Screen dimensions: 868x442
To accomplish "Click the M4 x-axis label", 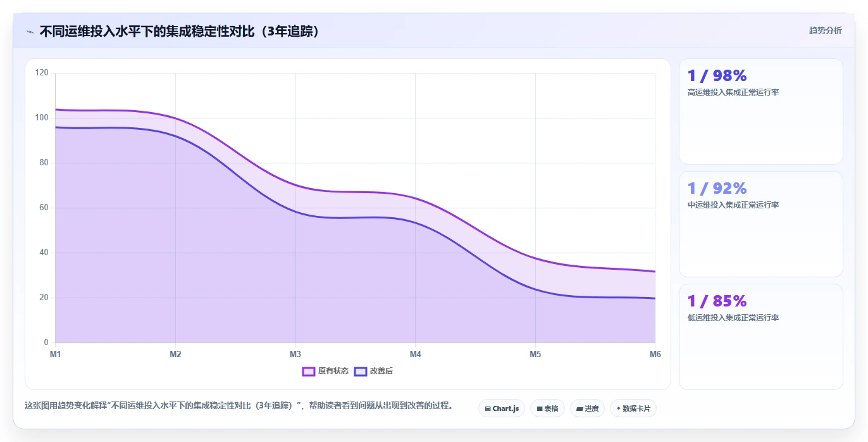I will coord(415,354).
